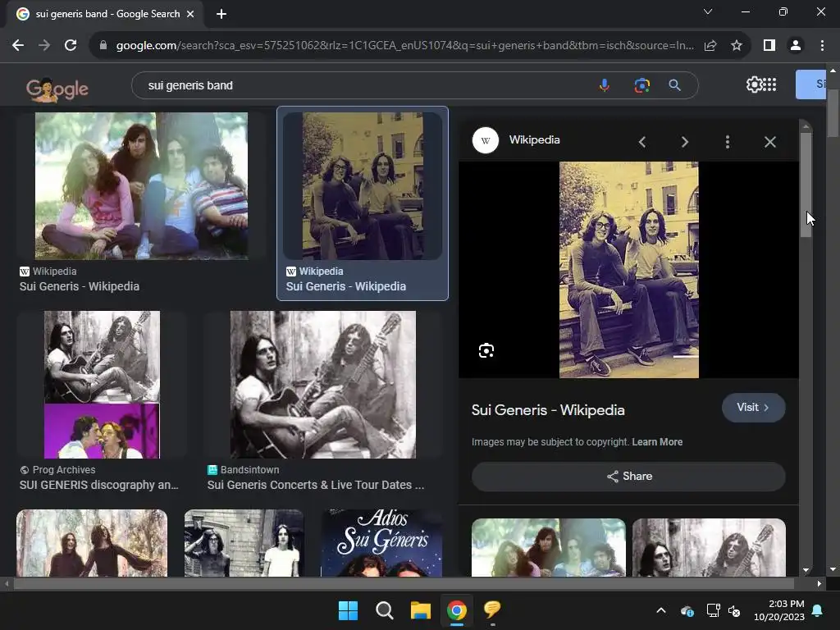Bookmark this page with the star icon

click(x=737, y=46)
